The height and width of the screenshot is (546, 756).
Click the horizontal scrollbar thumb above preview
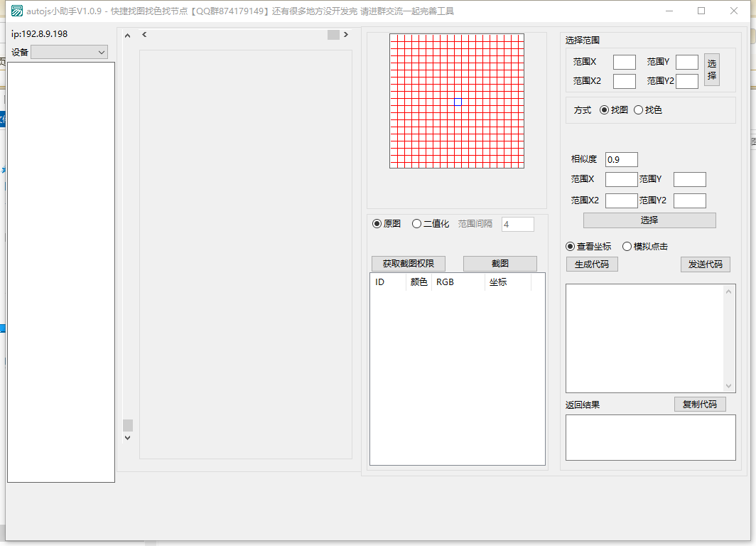click(x=333, y=35)
